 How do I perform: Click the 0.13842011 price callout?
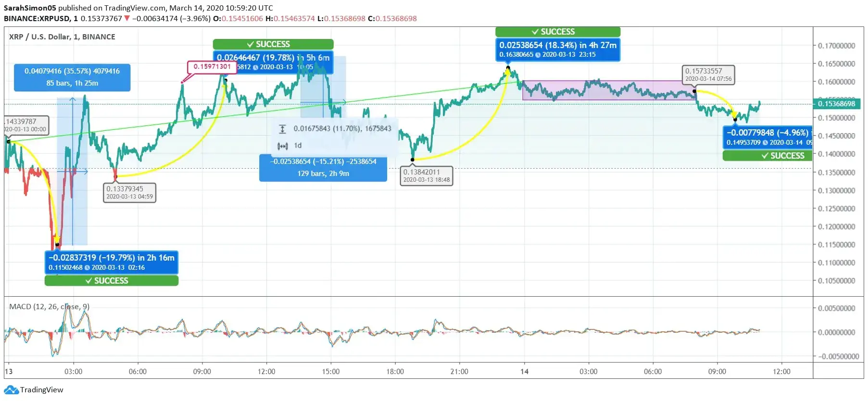coord(426,175)
